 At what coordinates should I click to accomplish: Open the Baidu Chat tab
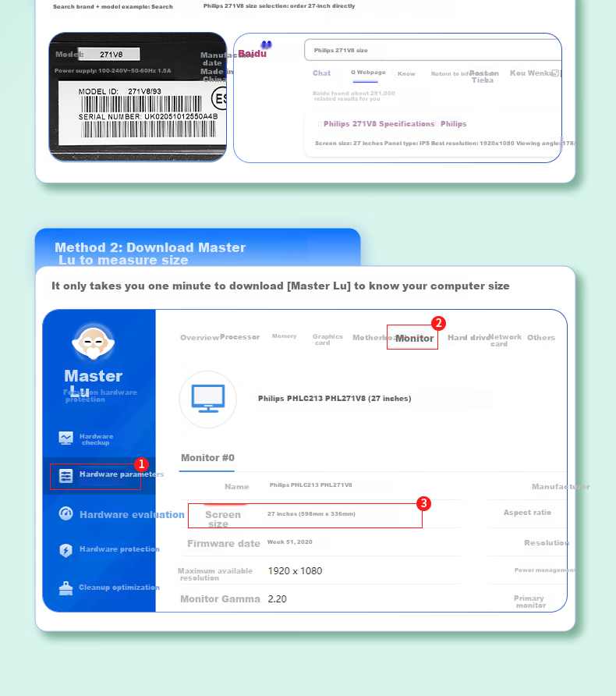point(321,73)
